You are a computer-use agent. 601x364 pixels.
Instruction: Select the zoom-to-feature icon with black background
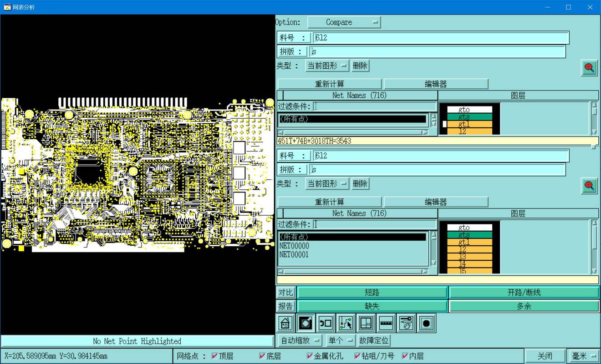(x=305, y=323)
